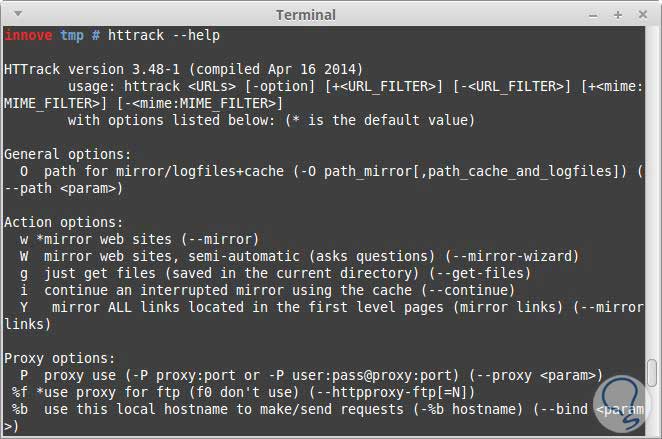Click the 'Proxy options:' heading

pyautogui.click(x=60, y=357)
